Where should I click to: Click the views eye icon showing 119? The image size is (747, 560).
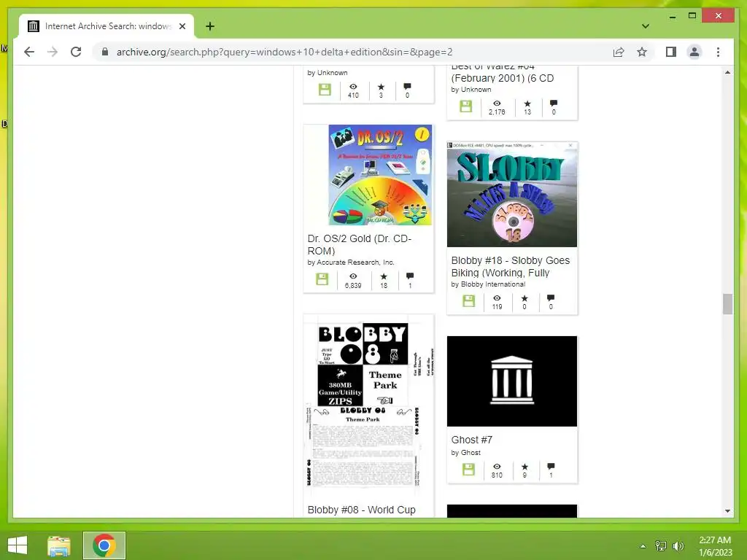click(x=497, y=298)
